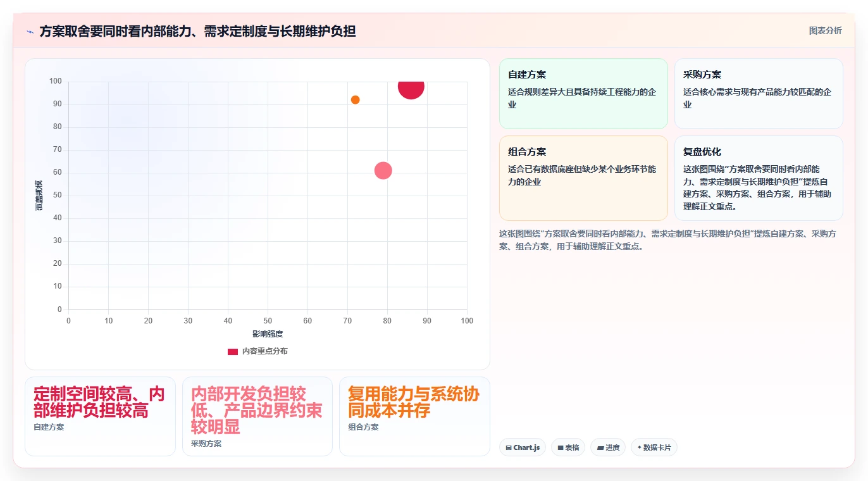This screenshot has width=868, height=481.
Task: Click the 定制空间较高 data card headline
Action: 99,402
